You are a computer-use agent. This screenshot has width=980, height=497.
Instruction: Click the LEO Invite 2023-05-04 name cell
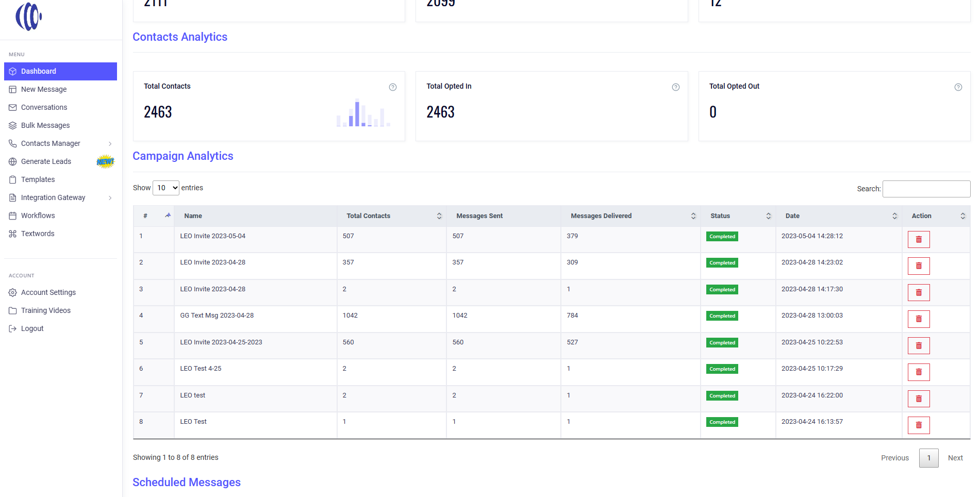pos(256,240)
